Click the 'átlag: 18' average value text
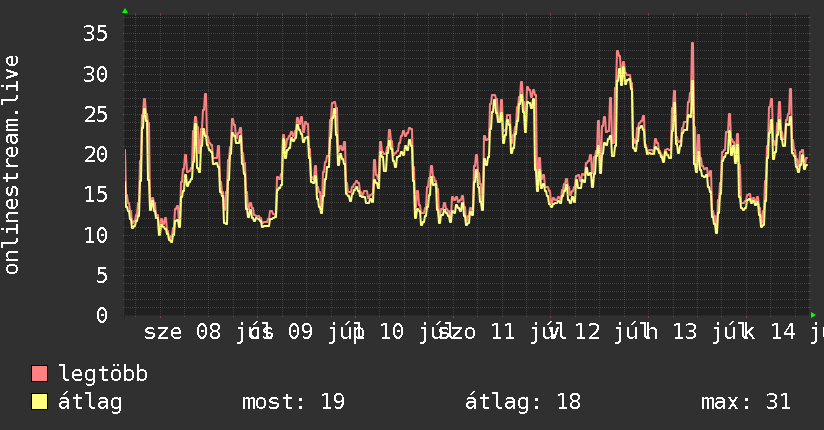 [x=523, y=402]
